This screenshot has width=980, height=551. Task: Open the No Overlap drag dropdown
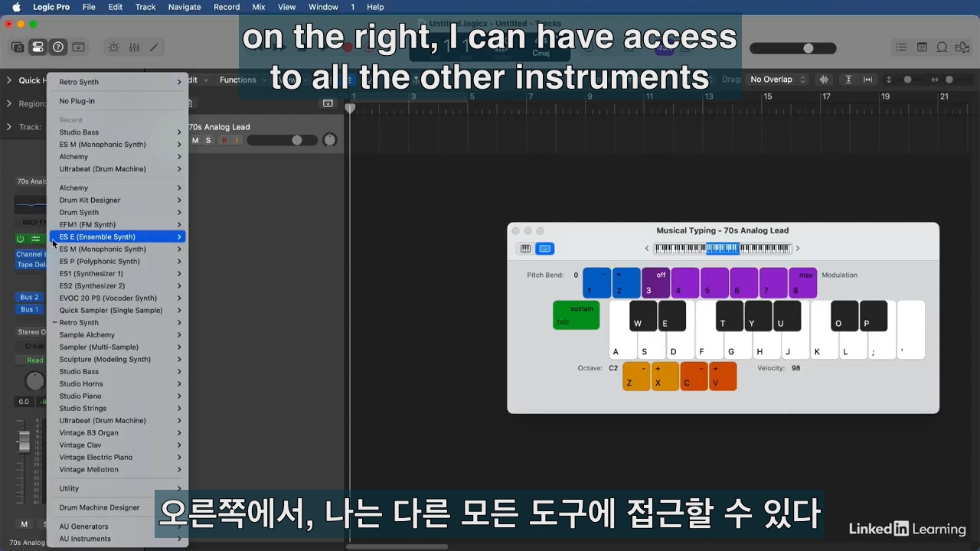pyautogui.click(x=778, y=80)
